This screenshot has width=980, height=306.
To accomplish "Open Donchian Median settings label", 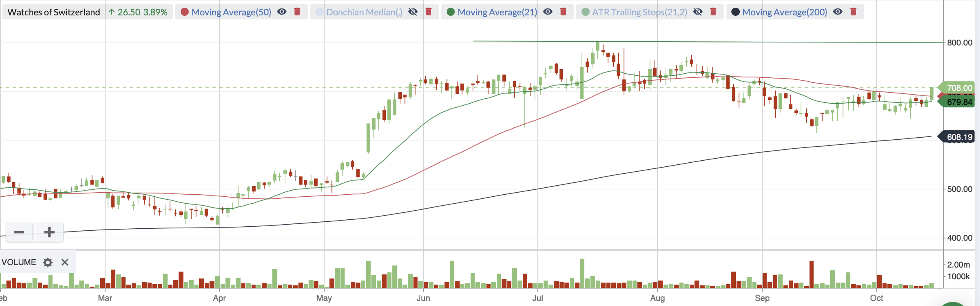I will [x=364, y=12].
